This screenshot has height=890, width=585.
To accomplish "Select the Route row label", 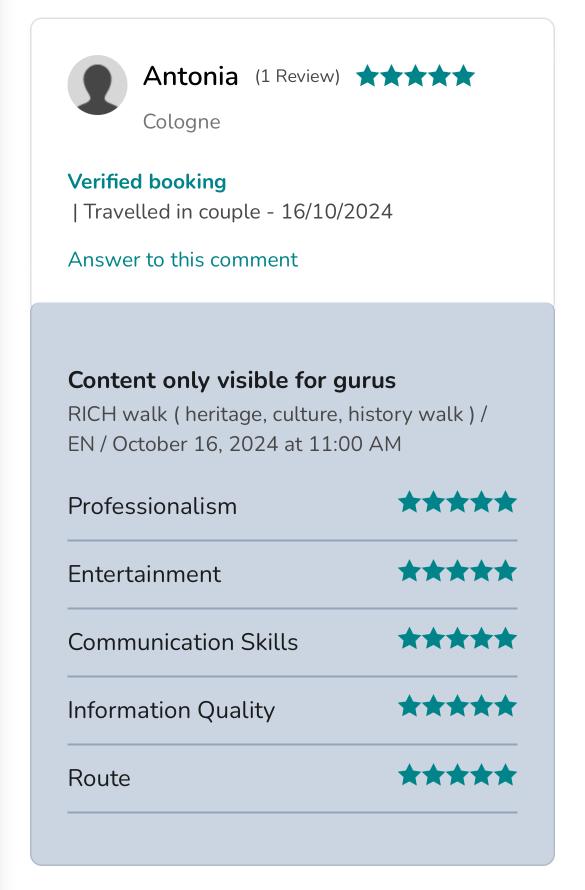I will click(x=99, y=778).
